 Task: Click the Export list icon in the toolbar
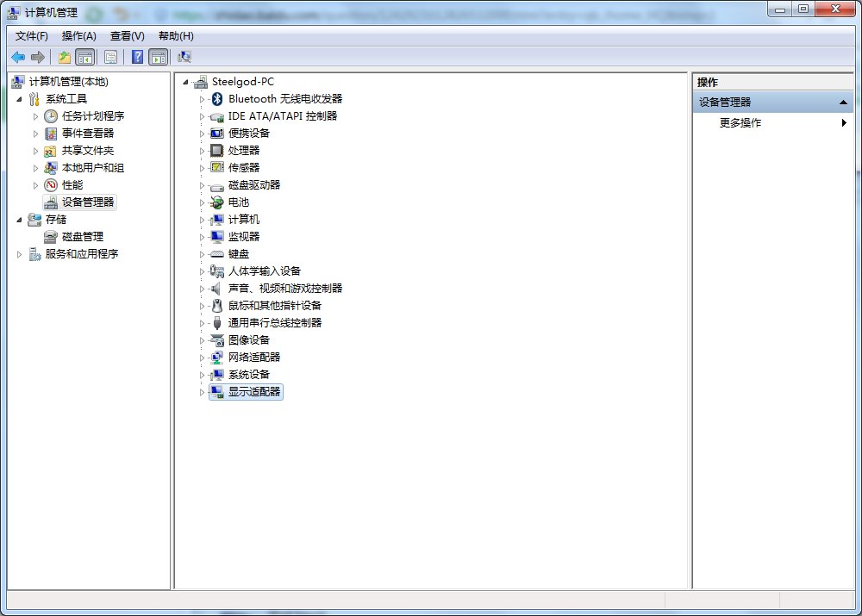click(64, 57)
